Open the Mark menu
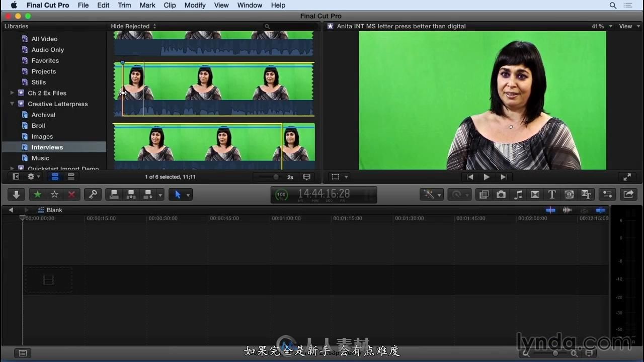 tap(147, 5)
